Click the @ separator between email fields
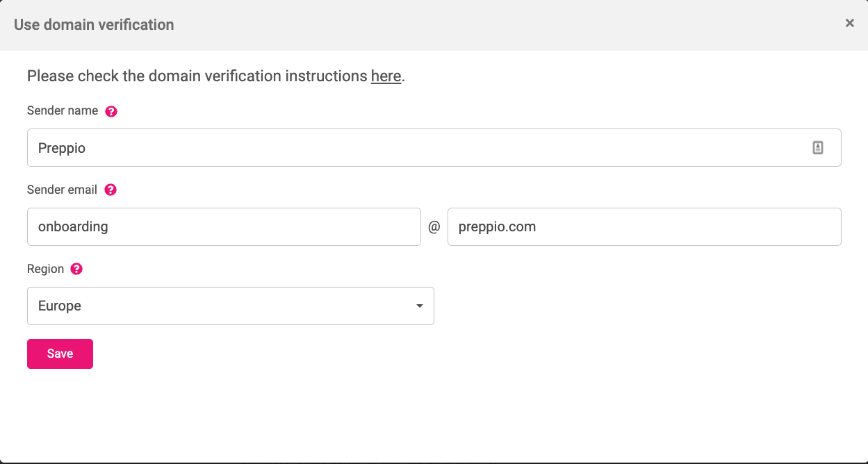Screen dimensions: 868x464 434,226
